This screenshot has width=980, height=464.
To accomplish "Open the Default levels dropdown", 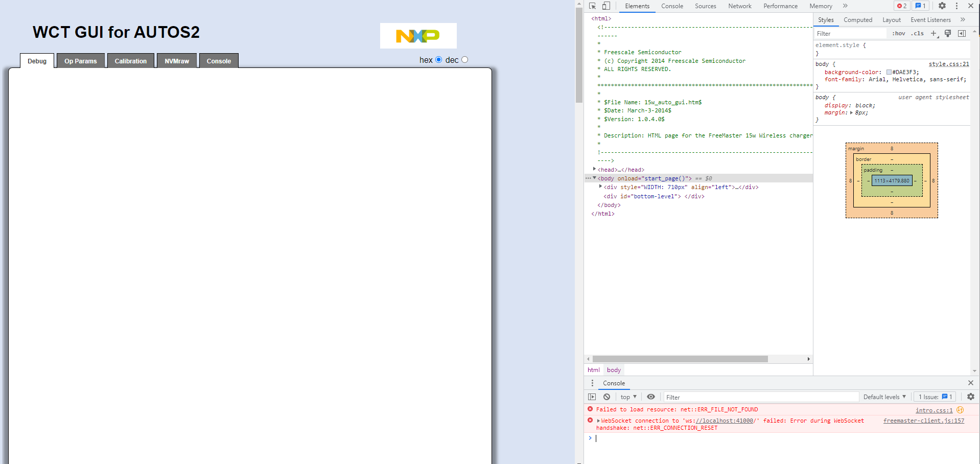I will point(884,397).
